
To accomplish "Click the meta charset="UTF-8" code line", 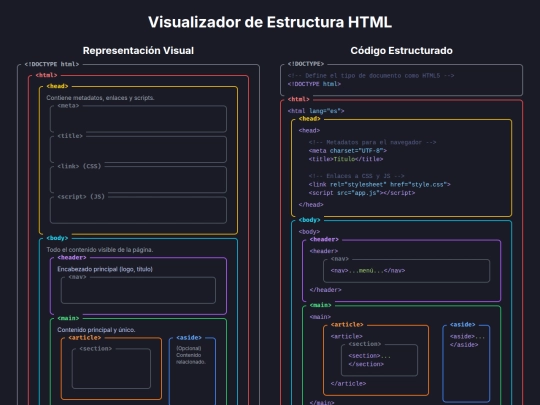I will pos(347,151).
